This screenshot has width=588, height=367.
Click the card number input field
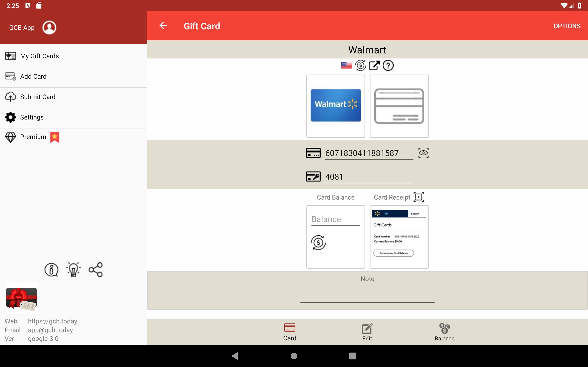(x=368, y=153)
